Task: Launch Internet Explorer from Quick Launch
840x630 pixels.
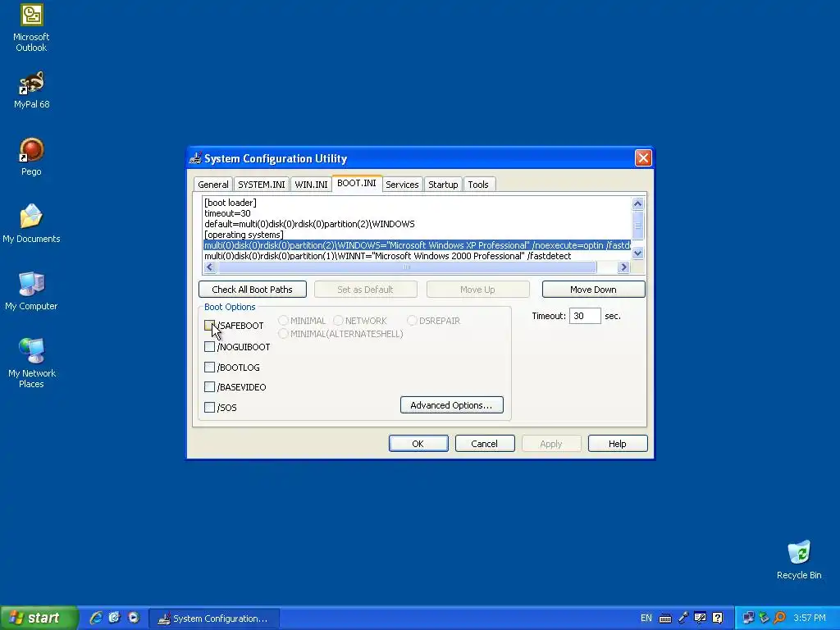Action: pyautogui.click(x=96, y=618)
